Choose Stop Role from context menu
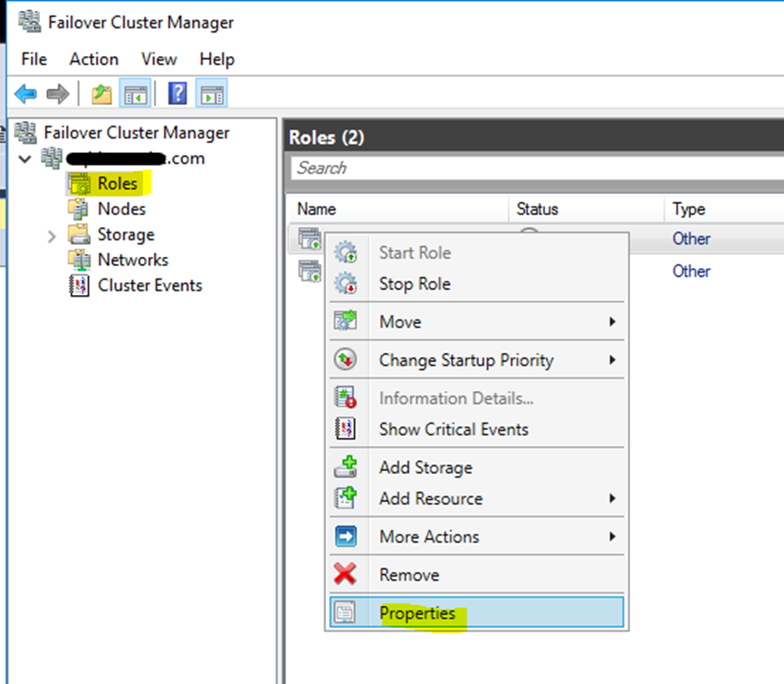The image size is (784, 684). coord(476,283)
